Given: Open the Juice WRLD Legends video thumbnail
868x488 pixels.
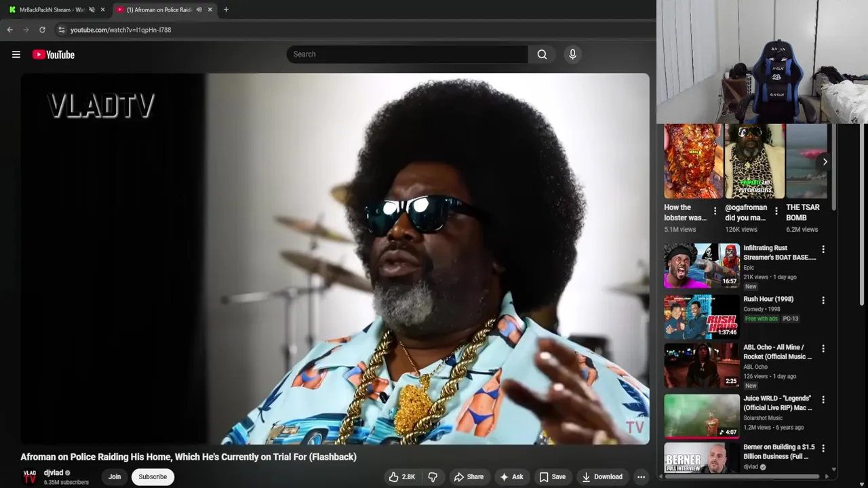Looking at the screenshot, I should [x=701, y=416].
